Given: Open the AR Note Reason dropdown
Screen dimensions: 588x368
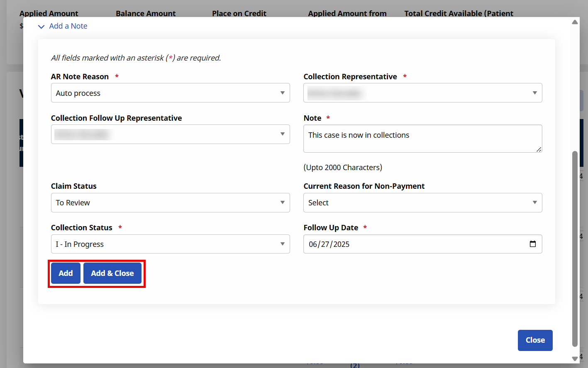Looking at the screenshot, I should [170, 93].
